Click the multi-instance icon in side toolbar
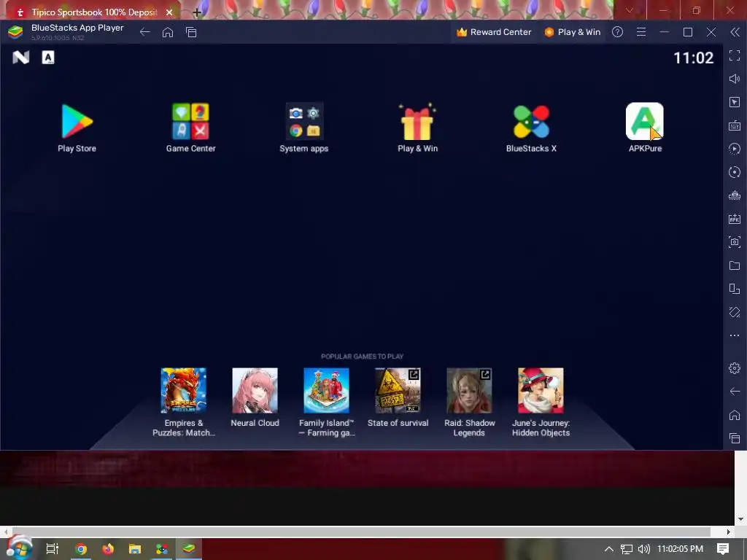 (x=735, y=289)
